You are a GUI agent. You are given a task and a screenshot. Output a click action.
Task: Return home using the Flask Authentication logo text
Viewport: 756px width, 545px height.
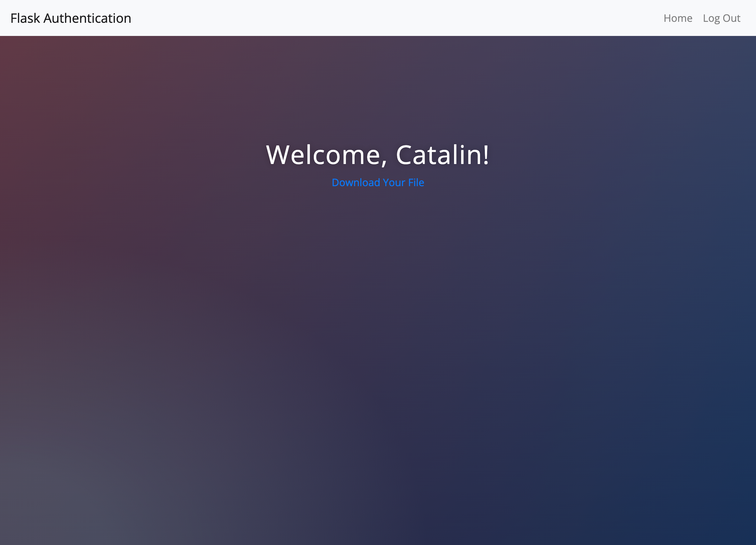pos(71,18)
